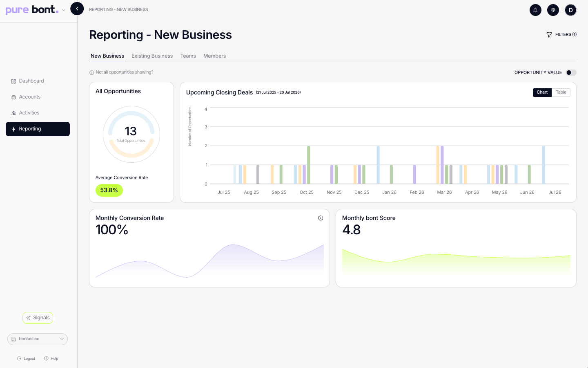This screenshot has width=588, height=368.
Task: Open the pure bont logo dropdown chevron
Action: pos(64,10)
